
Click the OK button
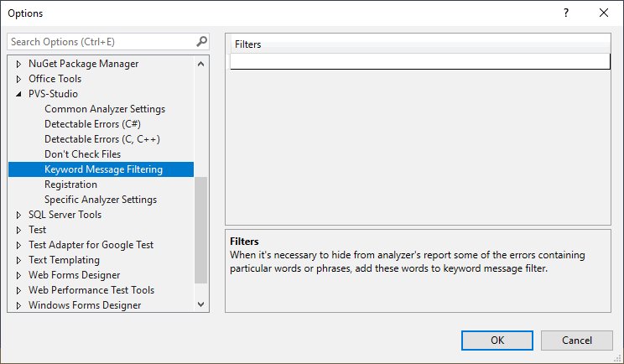[497, 341]
